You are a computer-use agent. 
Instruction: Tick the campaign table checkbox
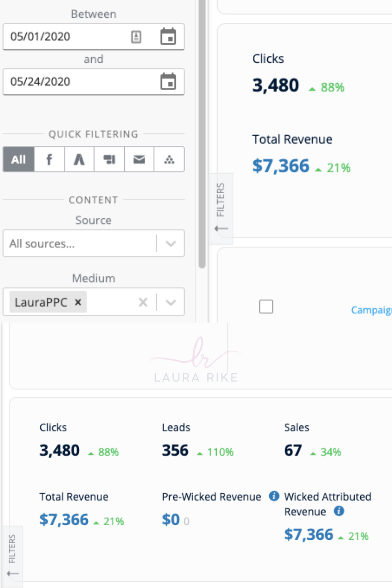point(266,307)
